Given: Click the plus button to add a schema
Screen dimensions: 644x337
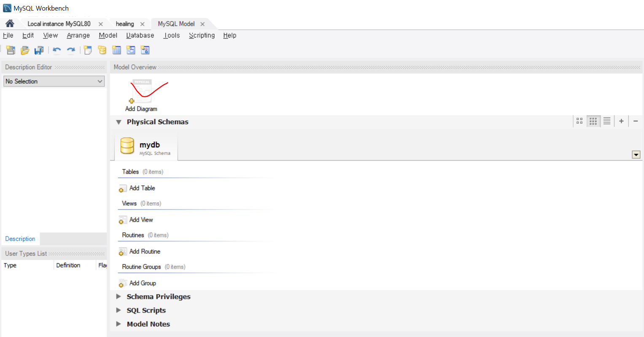Looking at the screenshot, I should [621, 121].
